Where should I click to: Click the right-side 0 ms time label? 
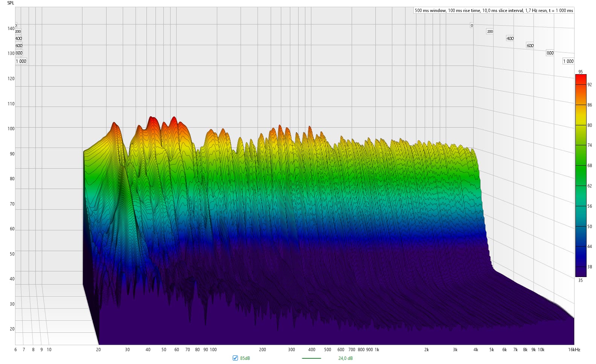coord(471,25)
